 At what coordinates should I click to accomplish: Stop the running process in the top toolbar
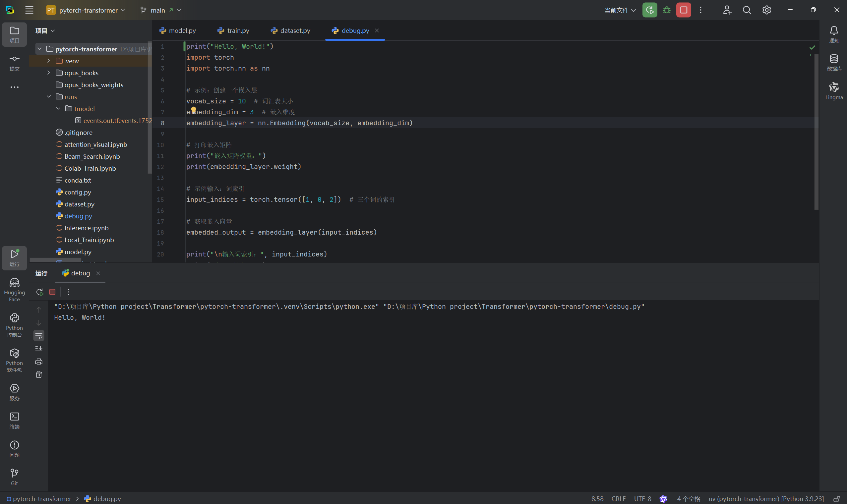tap(684, 10)
